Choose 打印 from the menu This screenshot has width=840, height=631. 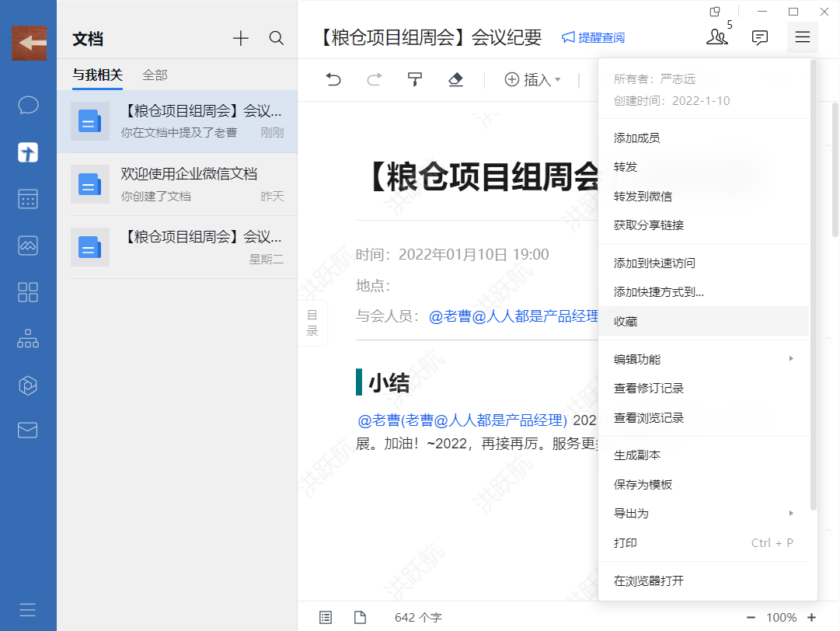coord(703,543)
